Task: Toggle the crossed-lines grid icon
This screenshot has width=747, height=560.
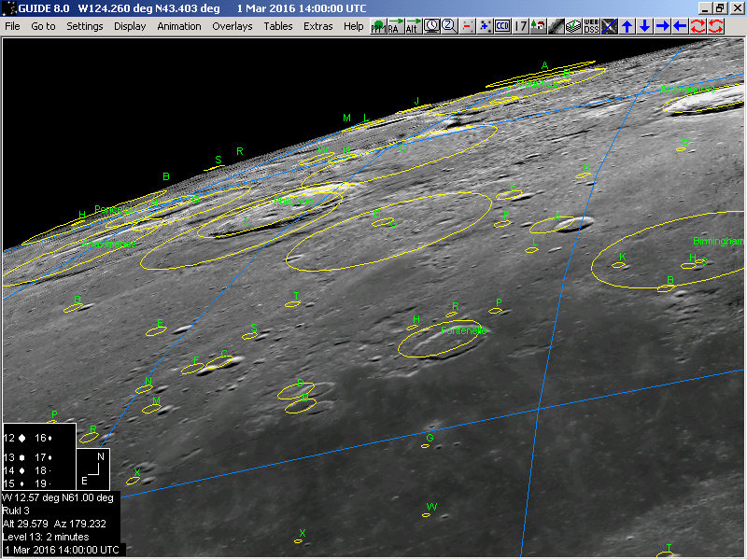Action: coord(609,26)
